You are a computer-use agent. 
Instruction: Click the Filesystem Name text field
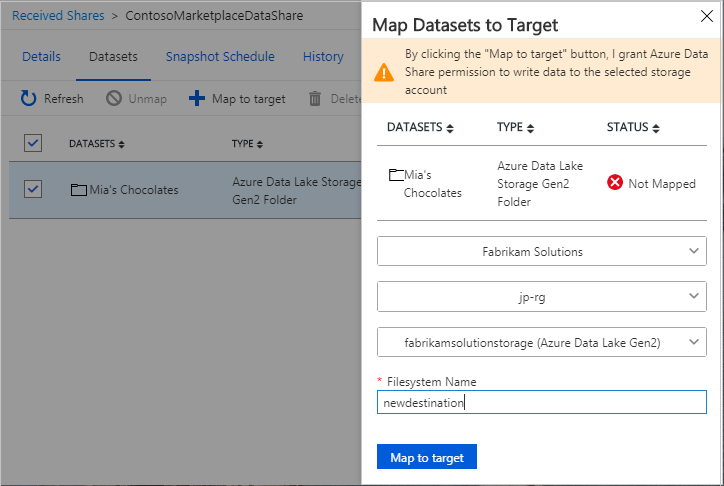pos(541,402)
